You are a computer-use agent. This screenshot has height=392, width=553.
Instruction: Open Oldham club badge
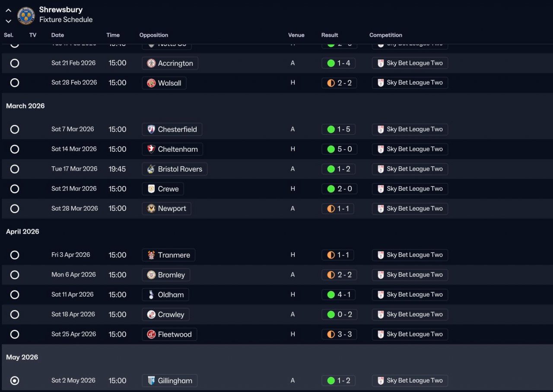coord(151,295)
